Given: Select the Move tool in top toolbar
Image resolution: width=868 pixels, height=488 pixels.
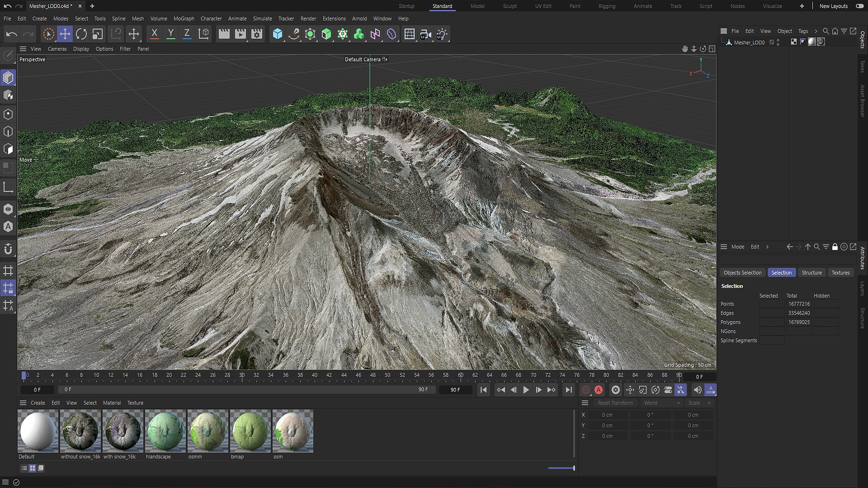Looking at the screenshot, I should [x=65, y=34].
